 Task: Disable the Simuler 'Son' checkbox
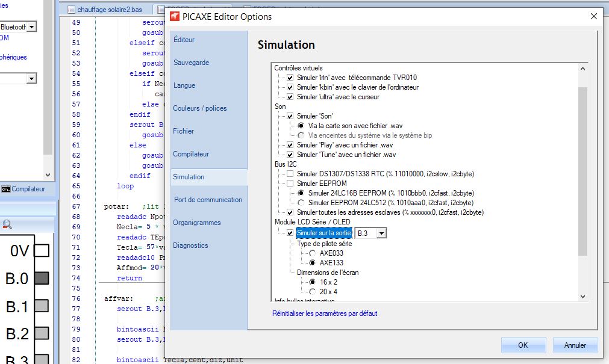tap(290, 116)
